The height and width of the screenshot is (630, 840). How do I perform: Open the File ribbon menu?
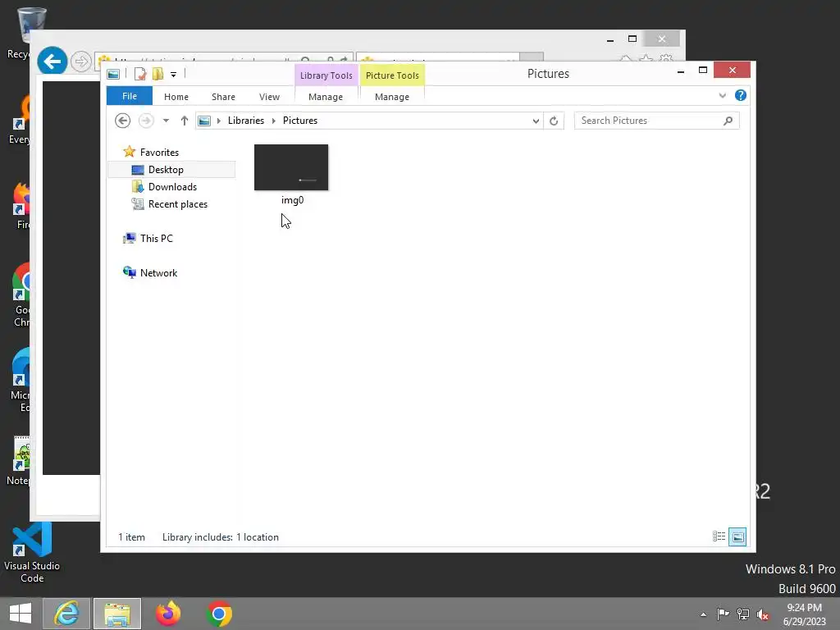point(129,97)
